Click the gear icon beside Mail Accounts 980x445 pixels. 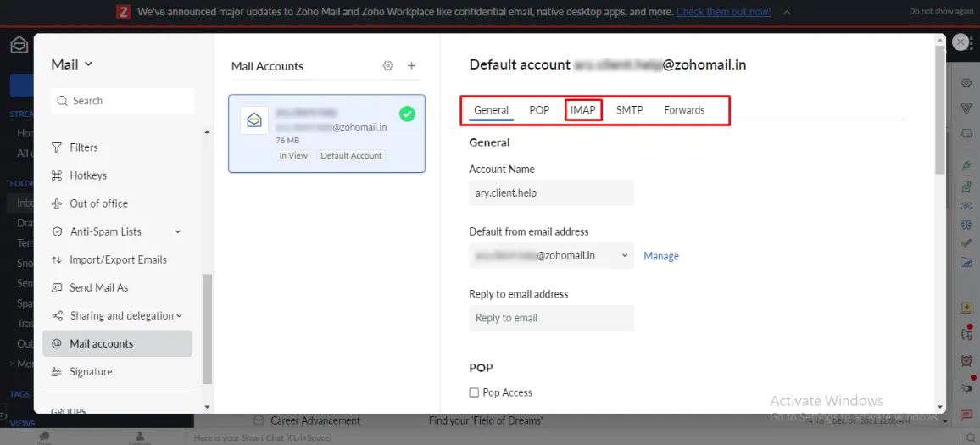[388, 66]
